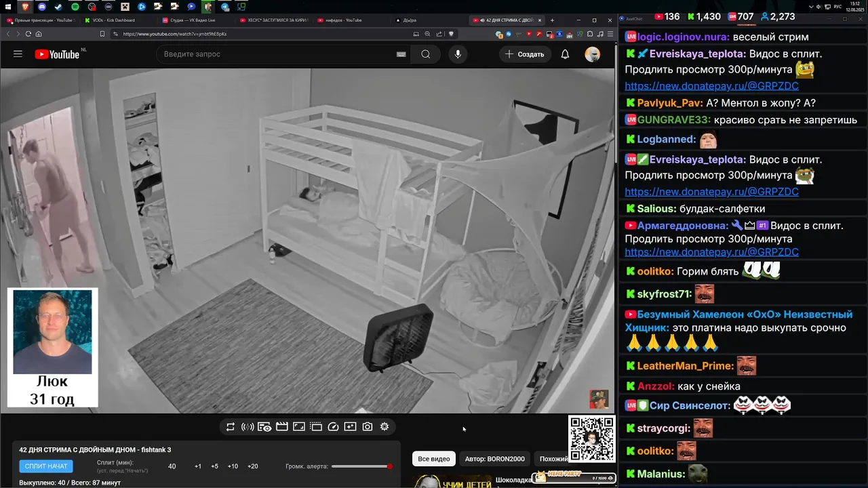Open the YouTube hamburger guide menu

(x=18, y=54)
